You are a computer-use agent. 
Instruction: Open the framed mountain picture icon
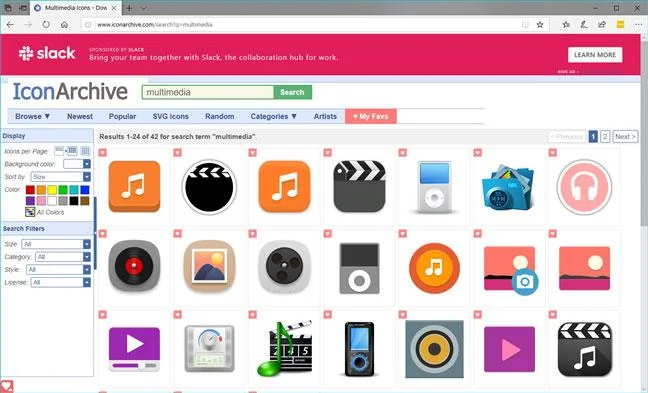click(209, 267)
